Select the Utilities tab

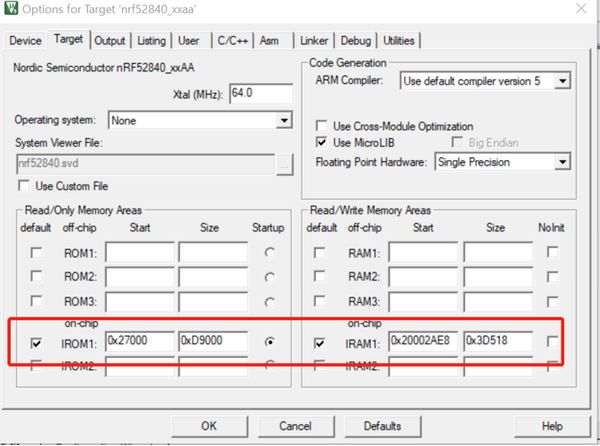tap(398, 41)
